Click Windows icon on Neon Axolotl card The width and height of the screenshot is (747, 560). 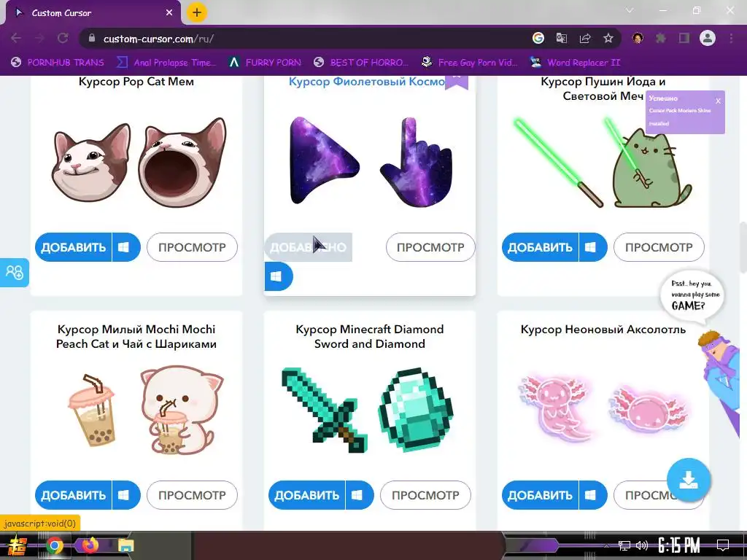(x=593, y=495)
